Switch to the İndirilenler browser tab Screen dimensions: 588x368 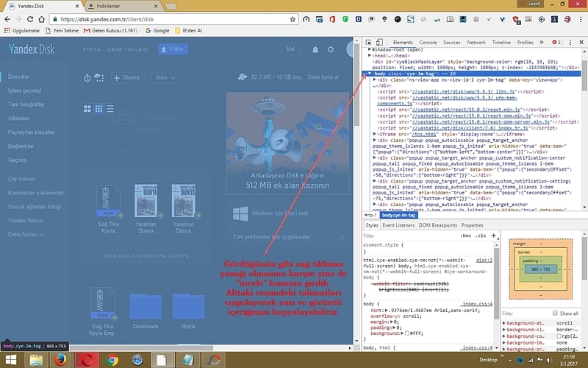click(123, 6)
